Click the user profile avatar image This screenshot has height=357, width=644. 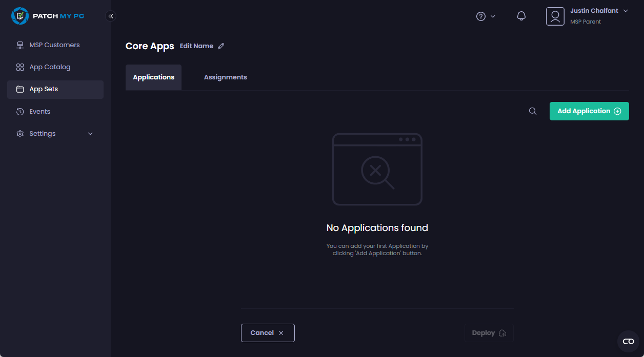555,16
